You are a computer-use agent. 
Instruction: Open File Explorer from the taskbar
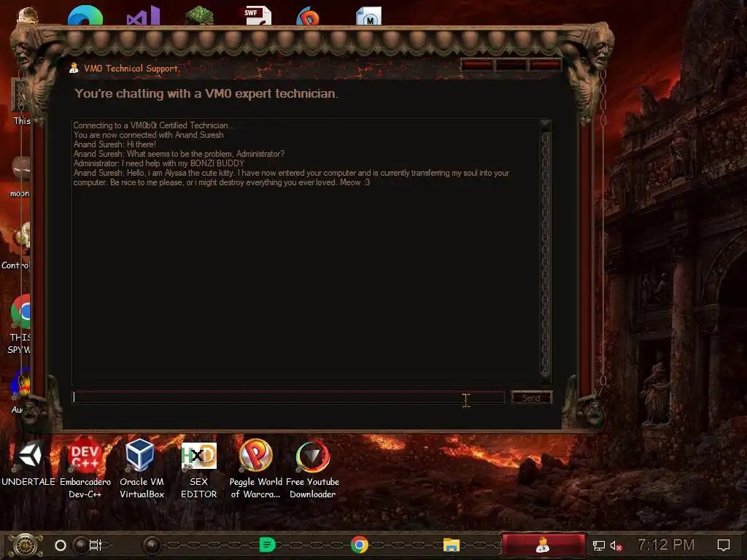(451, 545)
